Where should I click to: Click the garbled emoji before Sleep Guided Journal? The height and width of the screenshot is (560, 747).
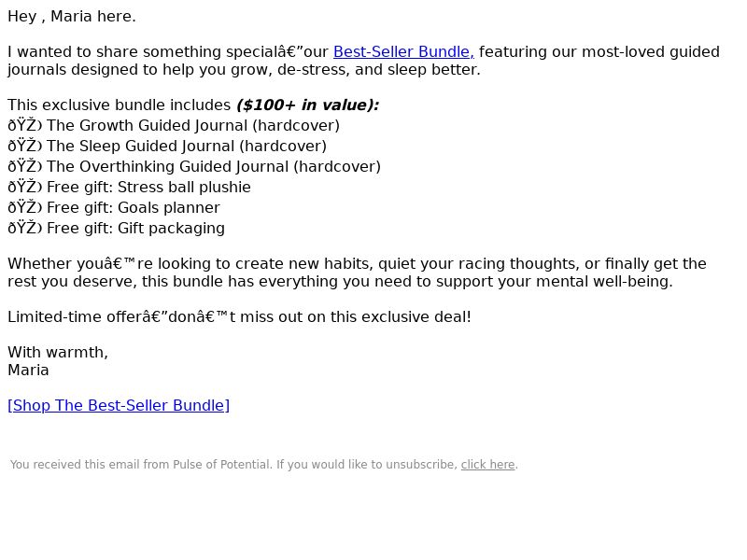click(25, 146)
